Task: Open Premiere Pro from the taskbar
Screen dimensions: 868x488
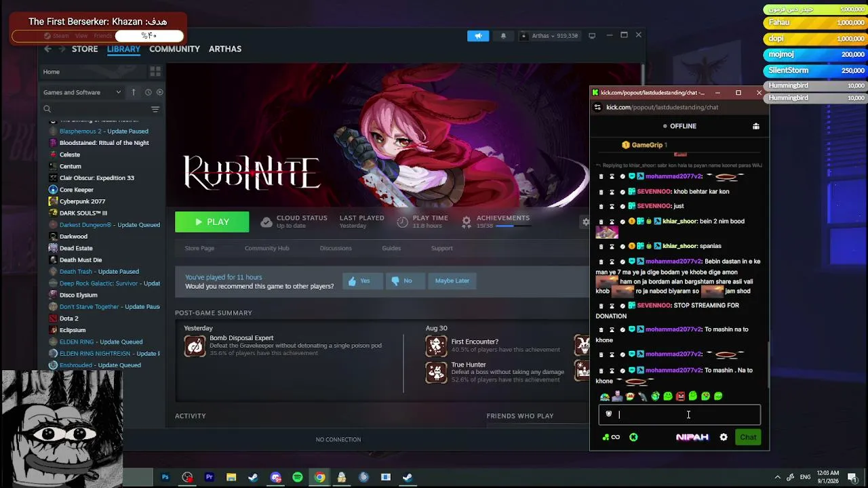Action: [209, 477]
